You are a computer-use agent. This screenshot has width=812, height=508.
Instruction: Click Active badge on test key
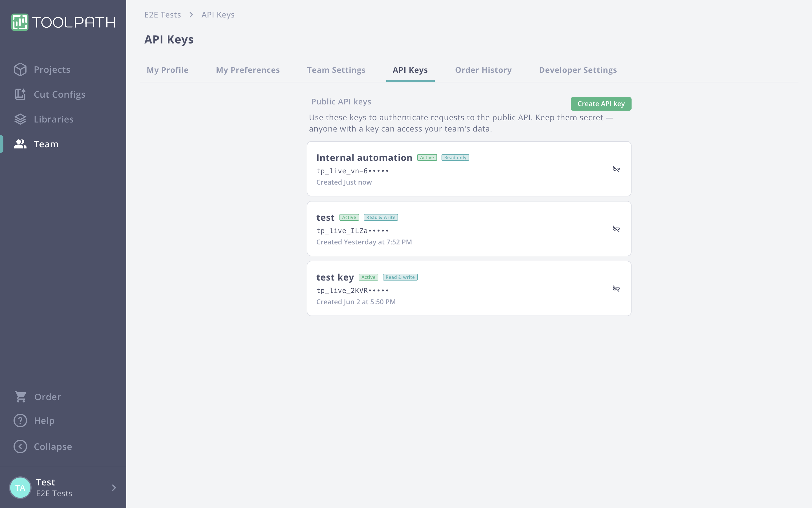coord(368,277)
